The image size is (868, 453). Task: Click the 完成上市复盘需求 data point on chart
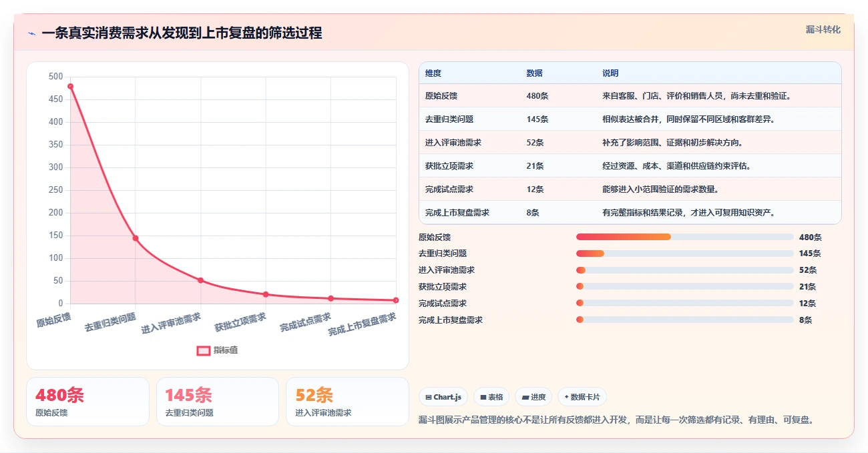click(396, 300)
